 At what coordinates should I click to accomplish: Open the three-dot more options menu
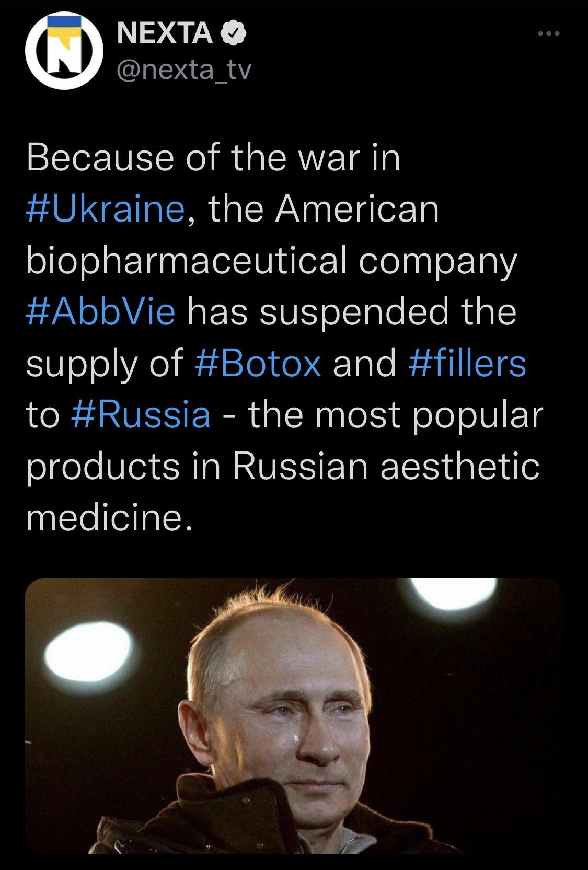(x=549, y=34)
